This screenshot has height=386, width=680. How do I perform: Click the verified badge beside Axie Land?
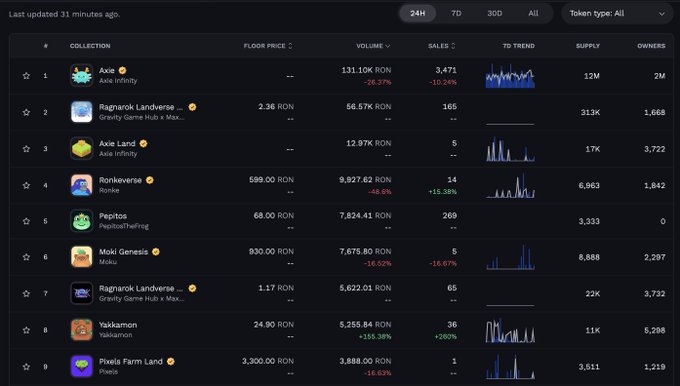coord(144,144)
